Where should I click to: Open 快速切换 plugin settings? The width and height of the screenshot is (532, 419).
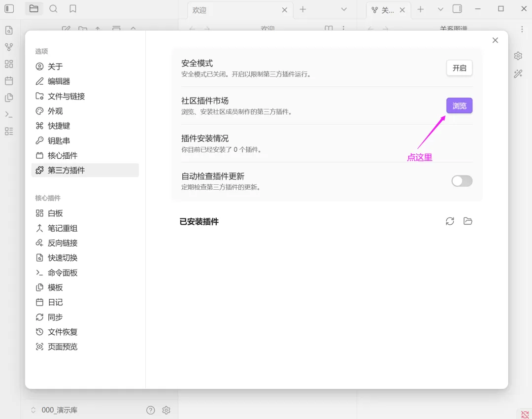point(85,258)
